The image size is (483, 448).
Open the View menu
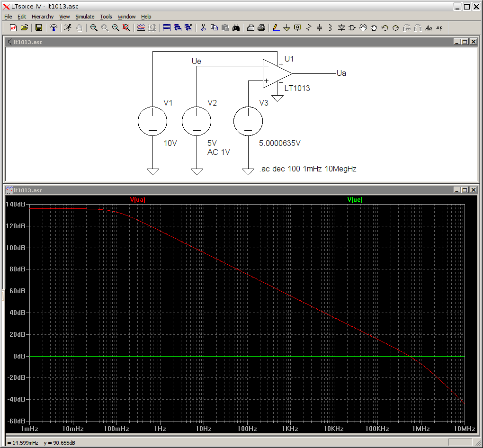pos(65,17)
